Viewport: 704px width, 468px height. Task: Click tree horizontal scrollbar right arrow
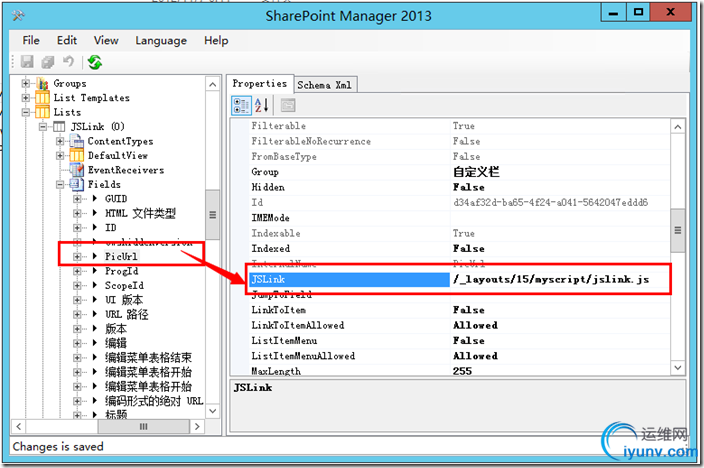coord(197,427)
